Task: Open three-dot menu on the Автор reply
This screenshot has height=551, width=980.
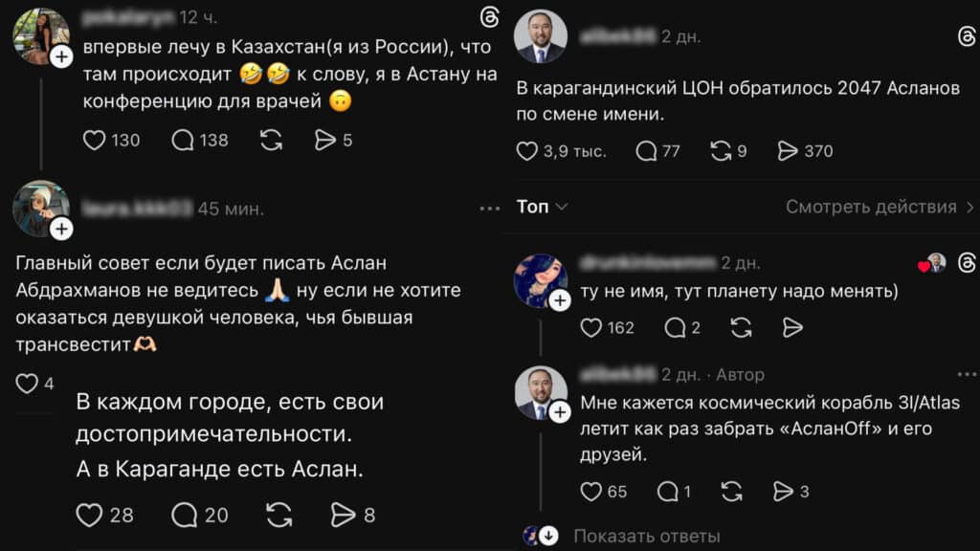Action: tap(967, 375)
